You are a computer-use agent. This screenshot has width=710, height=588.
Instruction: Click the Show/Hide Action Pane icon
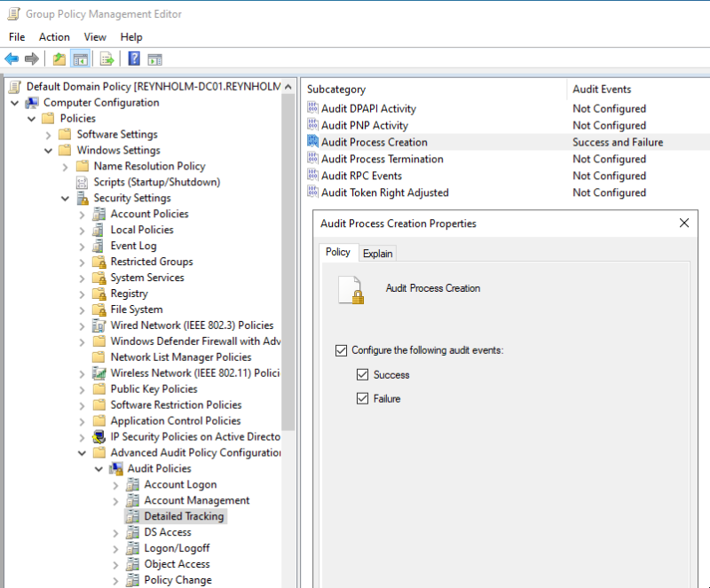(154, 59)
